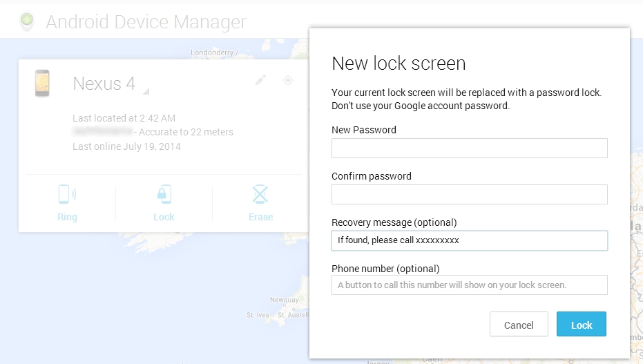Click the Nexus 4 device name
The width and height of the screenshot is (643, 364).
pyautogui.click(x=104, y=84)
